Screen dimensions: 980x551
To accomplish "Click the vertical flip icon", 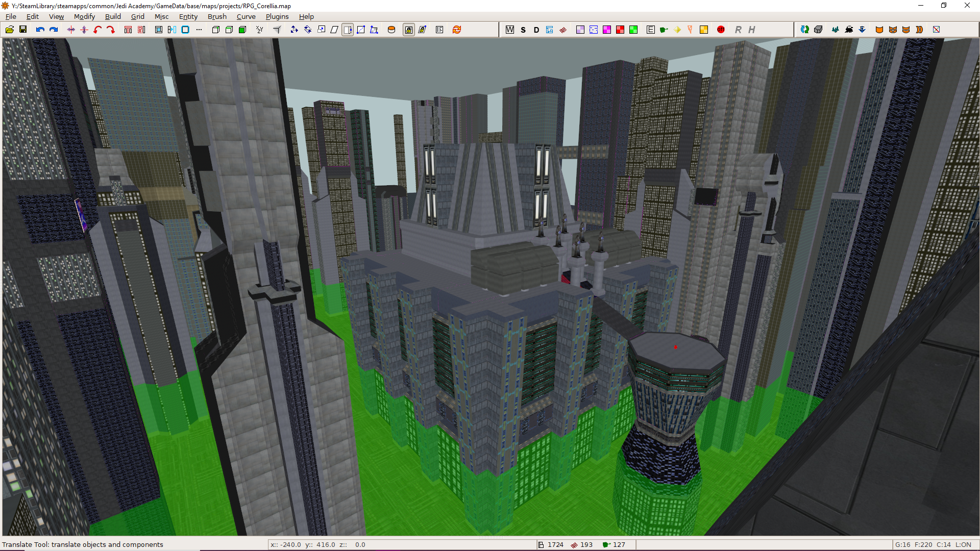I will point(84,30).
